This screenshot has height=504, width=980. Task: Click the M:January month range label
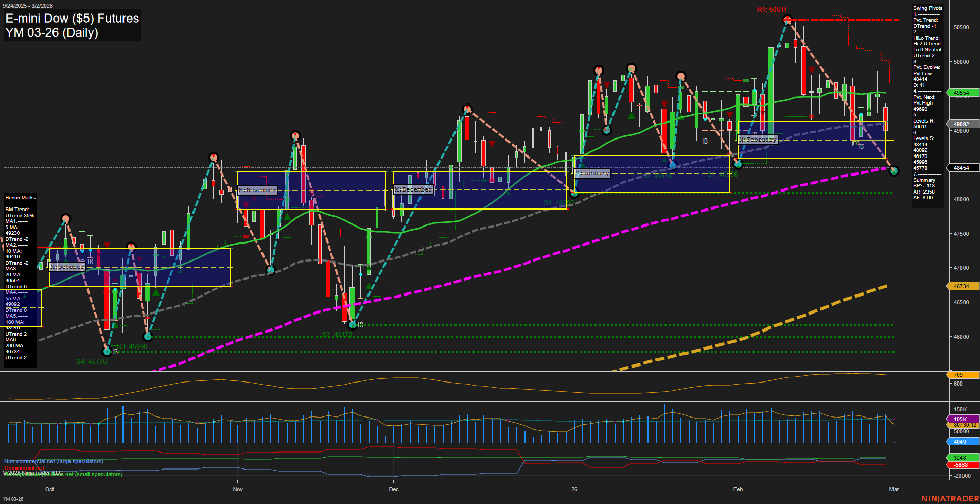tap(592, 173)
